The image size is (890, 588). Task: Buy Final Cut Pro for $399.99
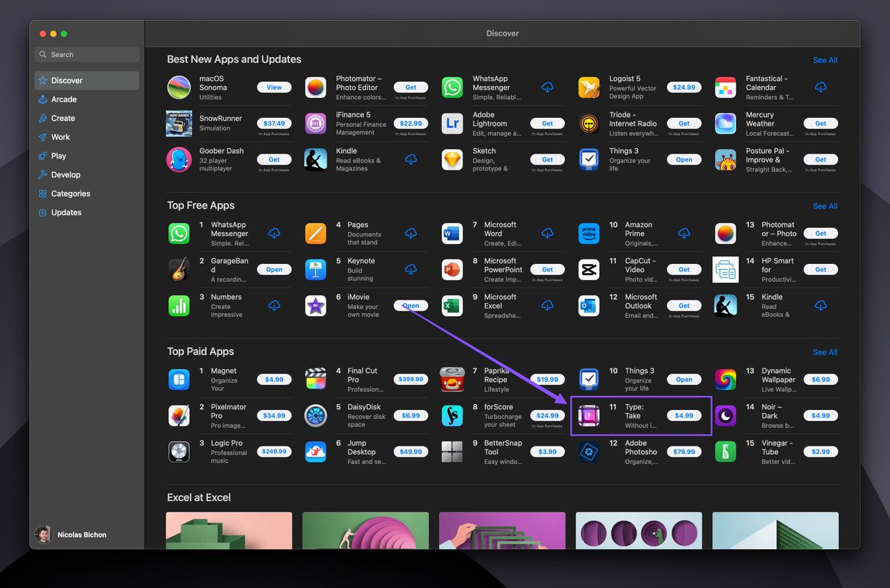tap(411, 379)
